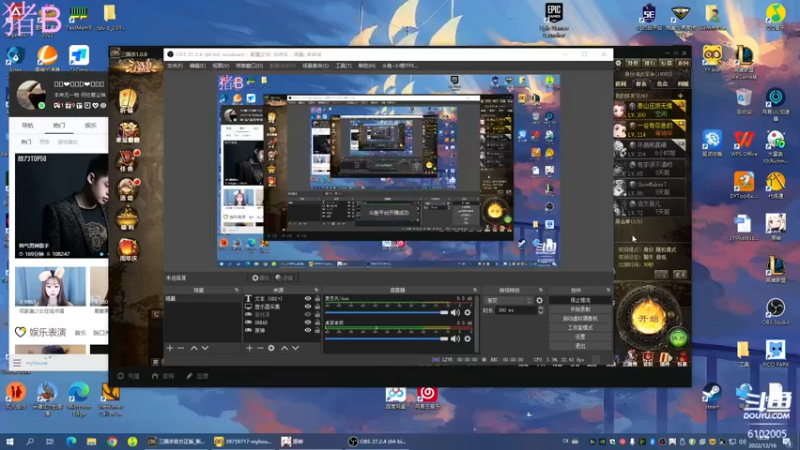Open 场景集合(S) menu in OBS
This screenshot has width=800, height=450.
click(315, 66)
